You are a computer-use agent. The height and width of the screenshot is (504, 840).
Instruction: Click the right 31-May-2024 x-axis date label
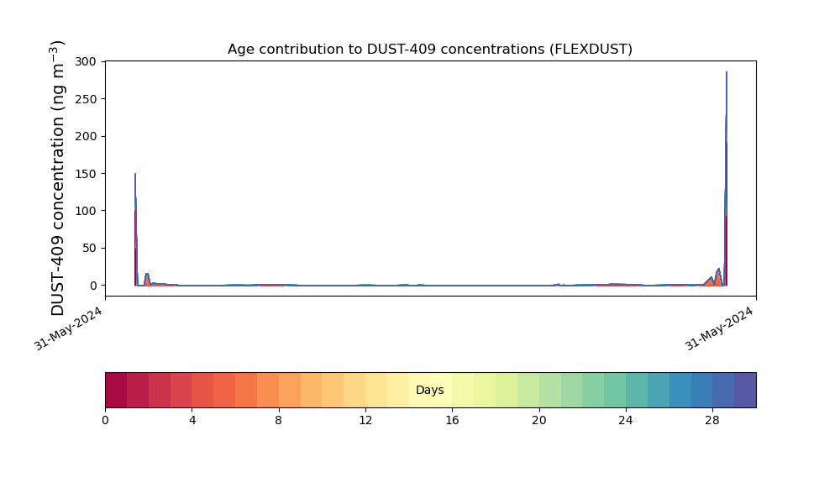tap(719, 328)
